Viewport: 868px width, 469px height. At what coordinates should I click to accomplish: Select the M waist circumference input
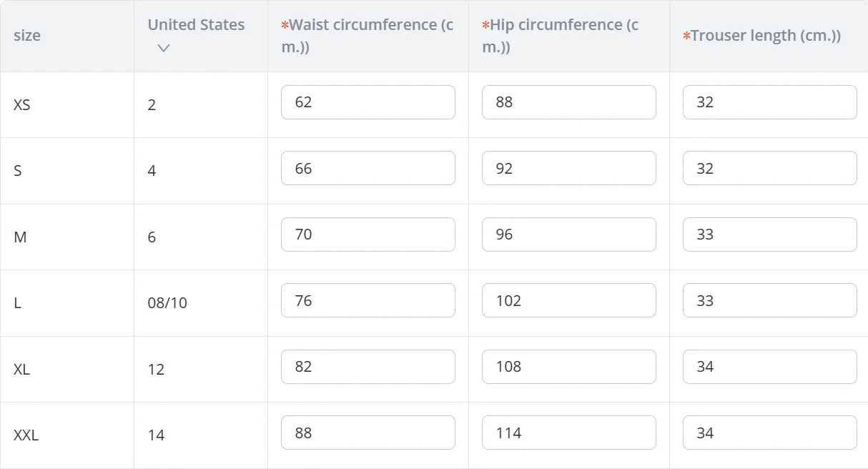click(x=368, y=234)
